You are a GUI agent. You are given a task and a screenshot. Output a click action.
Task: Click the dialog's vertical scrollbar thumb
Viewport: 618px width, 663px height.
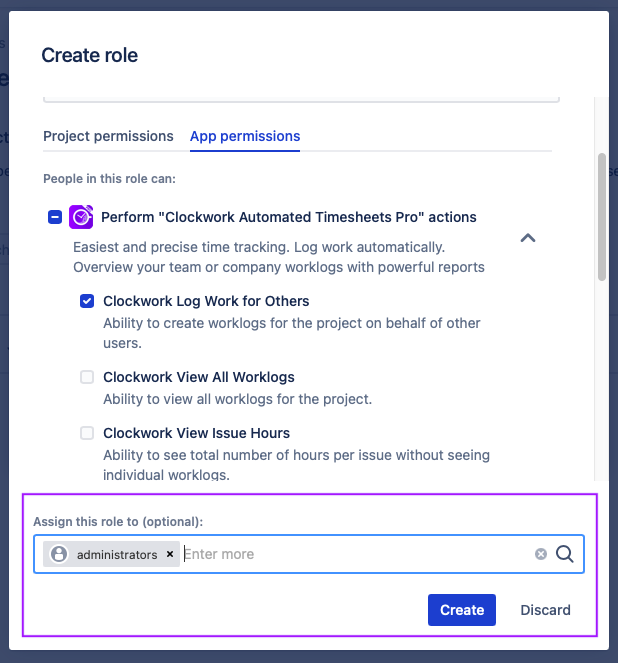(x=602, y=215)
